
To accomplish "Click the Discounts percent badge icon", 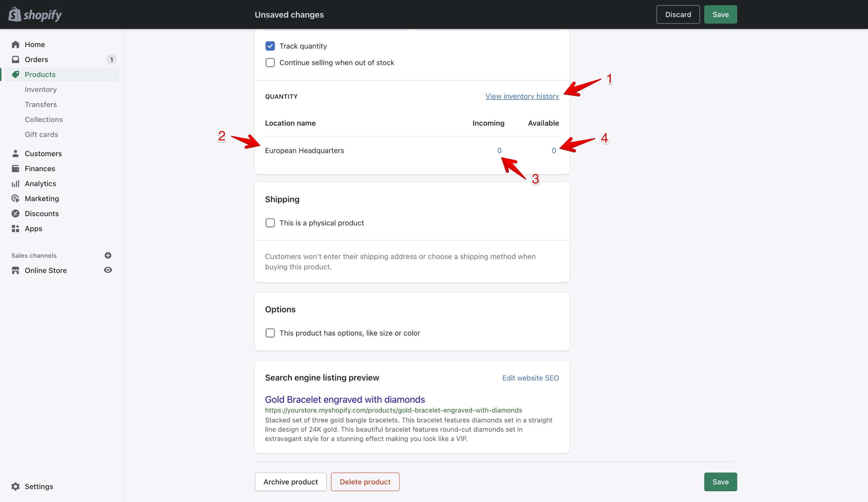I will (15, 214).
